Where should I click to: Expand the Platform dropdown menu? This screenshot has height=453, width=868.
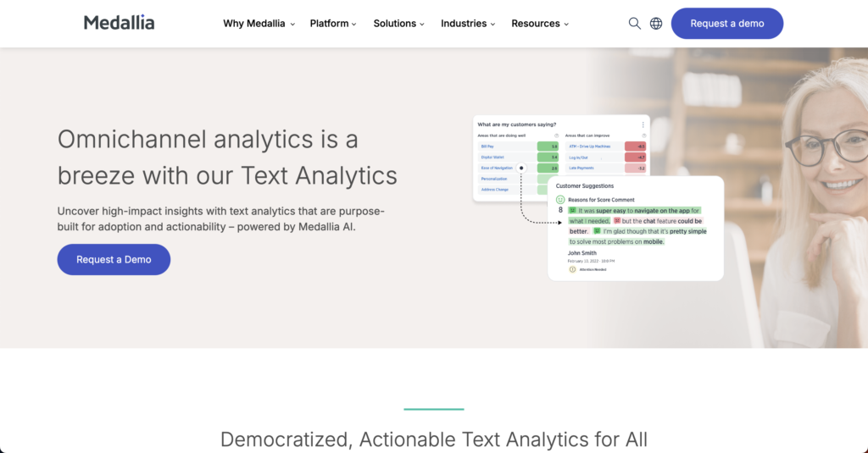(333, 24)
